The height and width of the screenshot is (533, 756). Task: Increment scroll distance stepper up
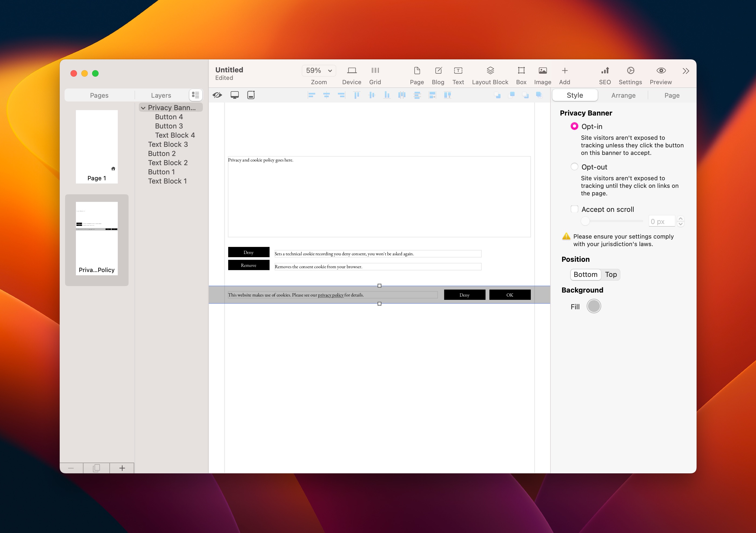click(681, 219)
